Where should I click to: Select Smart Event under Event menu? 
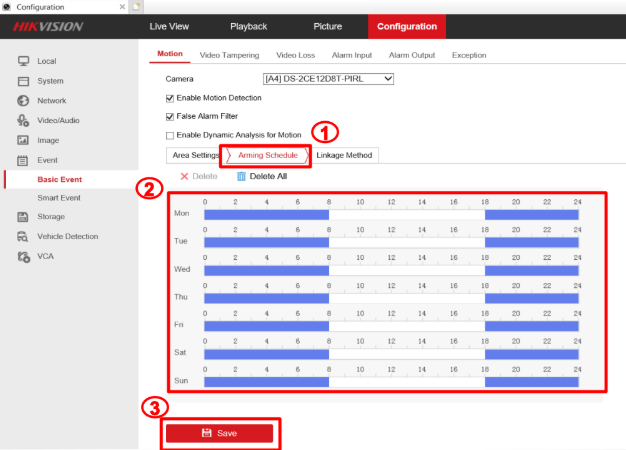tap(59, 198)
